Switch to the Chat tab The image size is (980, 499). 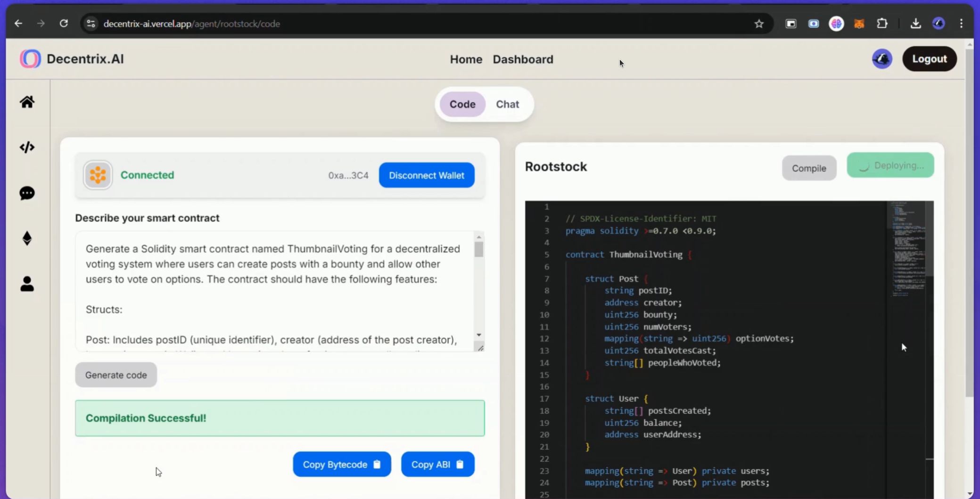click(x=507, y=104)
